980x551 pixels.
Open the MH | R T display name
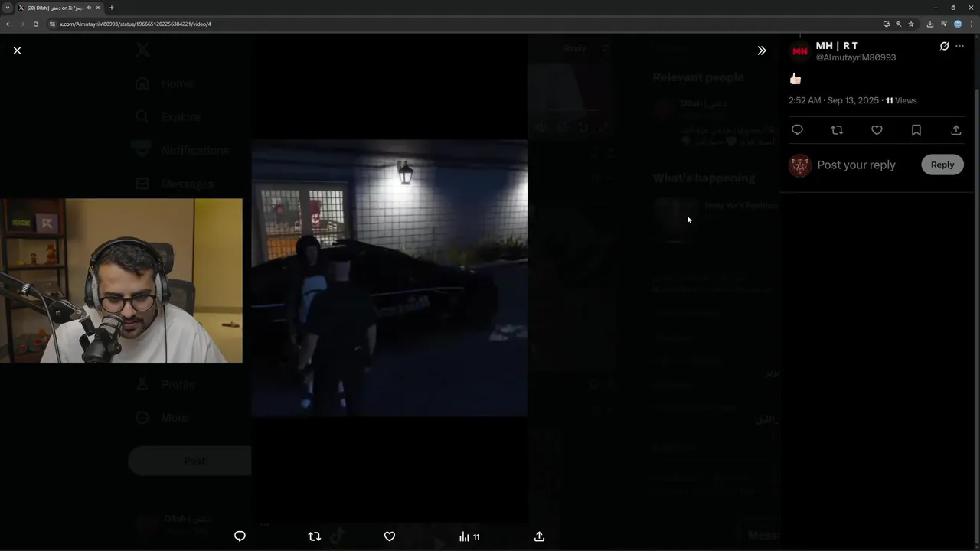pos(837,46)
